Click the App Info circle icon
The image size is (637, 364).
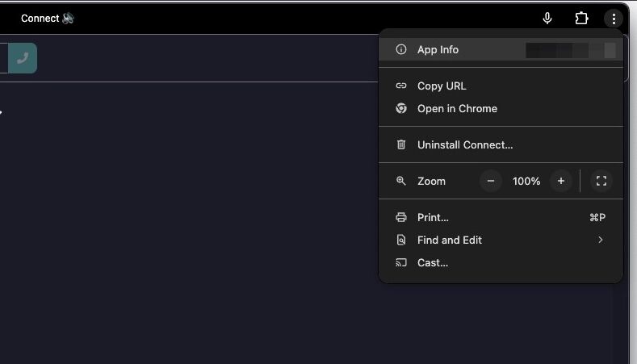pos(401,50)
